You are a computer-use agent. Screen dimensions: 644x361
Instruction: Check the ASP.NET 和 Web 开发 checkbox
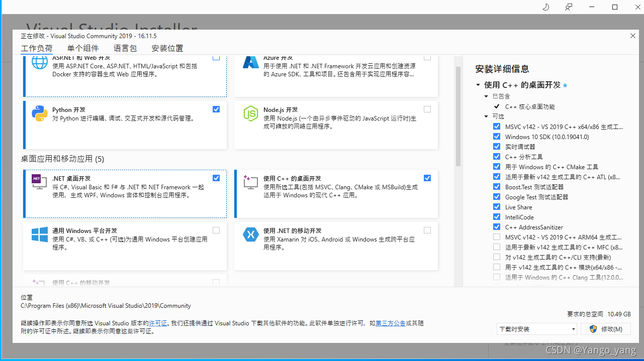coord(216,57)
